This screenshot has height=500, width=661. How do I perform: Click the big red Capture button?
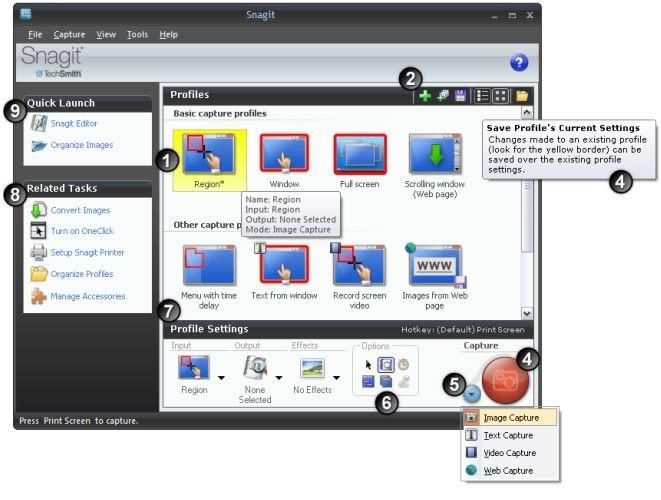505,380
